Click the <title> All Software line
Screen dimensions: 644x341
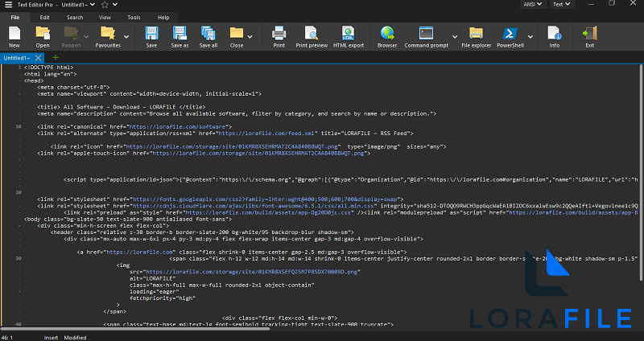click(x=122, y=107)
